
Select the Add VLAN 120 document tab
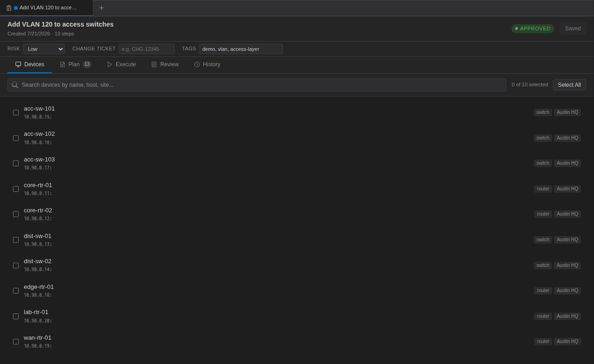(47, 8)
